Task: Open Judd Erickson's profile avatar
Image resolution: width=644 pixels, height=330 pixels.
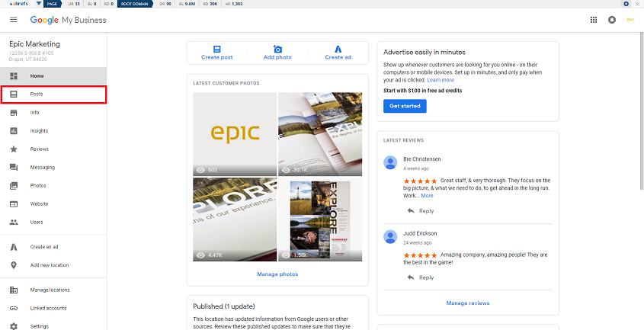Action: coord(390,237)
